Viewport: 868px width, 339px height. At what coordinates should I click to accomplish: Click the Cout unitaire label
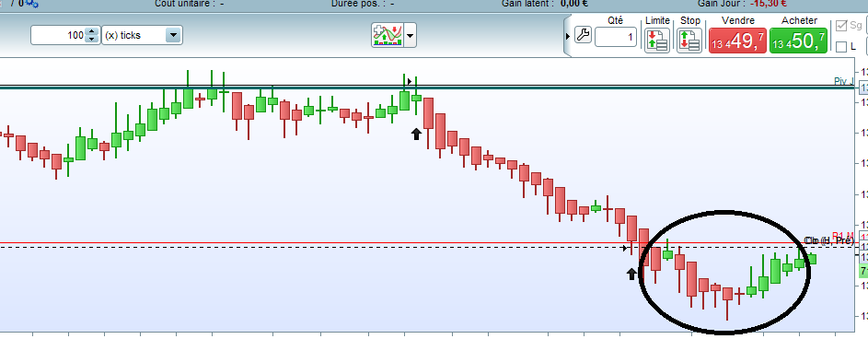pyautogui.click(x=185, y=4)
